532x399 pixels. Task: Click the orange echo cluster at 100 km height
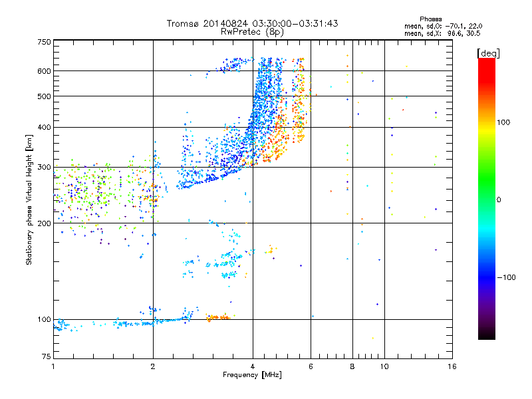[x=219, y=318]
